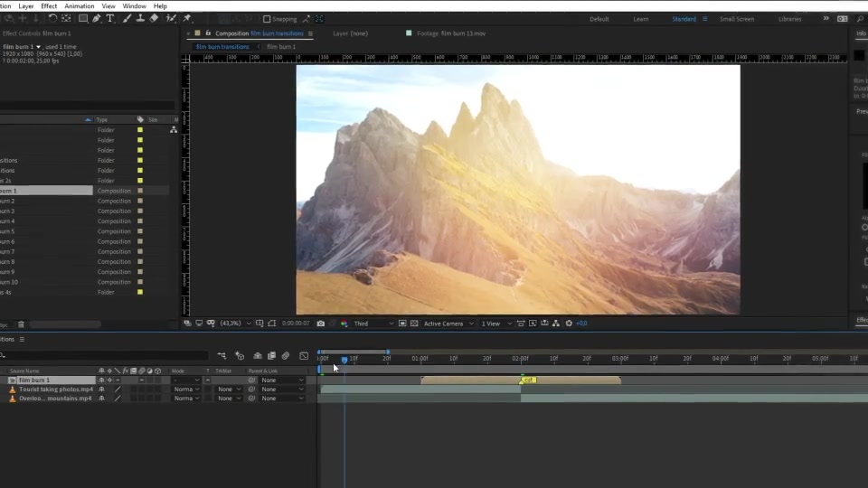Open the Effect menu
Viewport: 868px width, 488px height.
click(x=49, y=6)
